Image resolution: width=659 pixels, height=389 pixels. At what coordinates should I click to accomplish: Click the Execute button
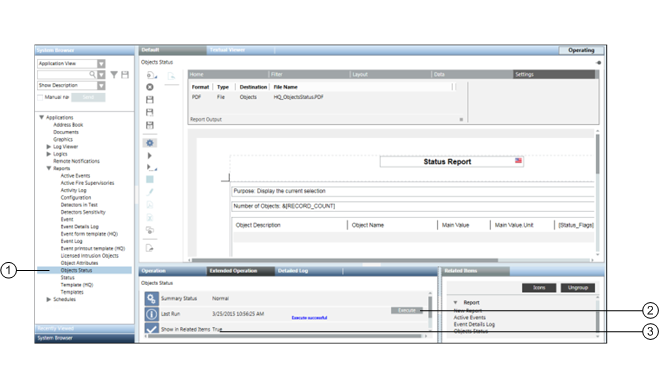pos(407,310)
